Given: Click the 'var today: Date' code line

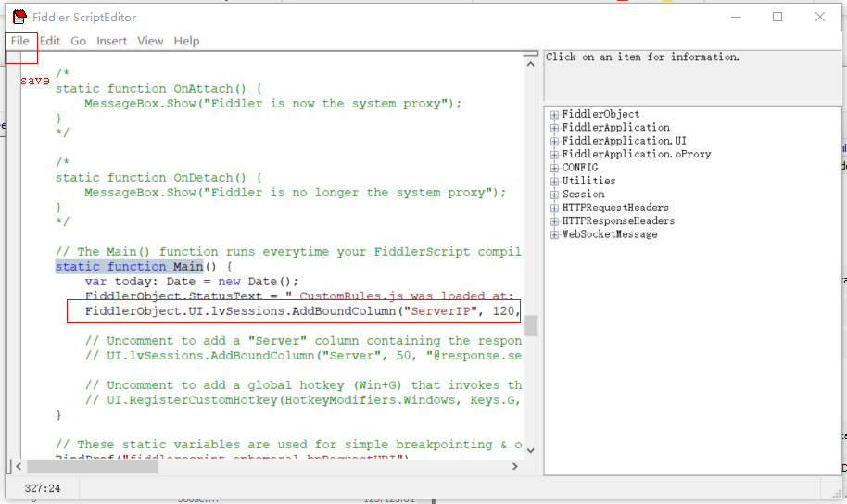Looking at the screenshot, I should 191,282.
